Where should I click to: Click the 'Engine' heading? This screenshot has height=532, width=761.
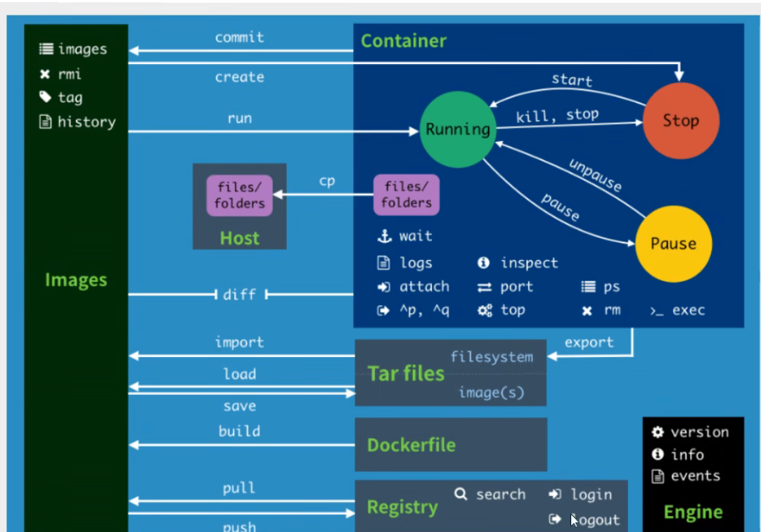tap(693, 512)
